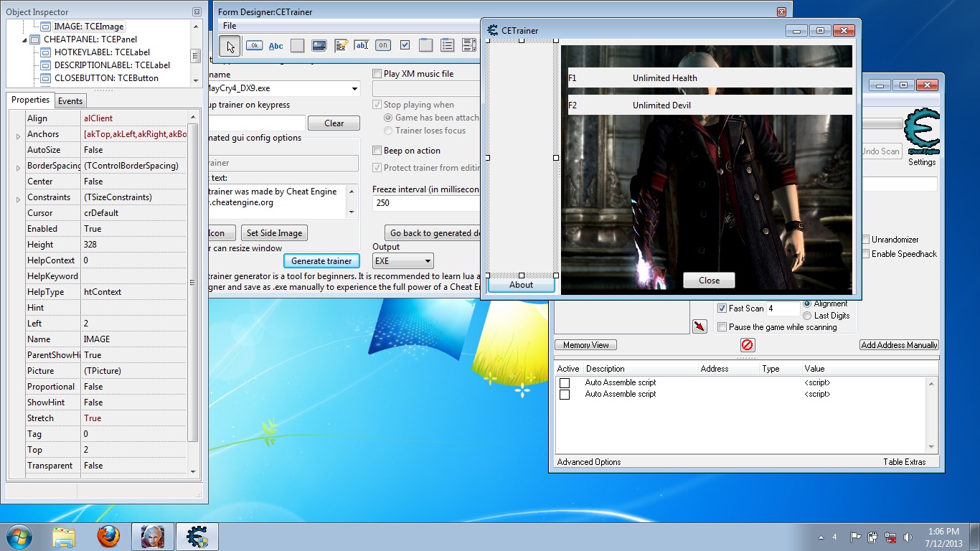The width and height of the screenshot is (980, 551).
Task: Open the File menu in Form Designer
Action: (230, 26)
